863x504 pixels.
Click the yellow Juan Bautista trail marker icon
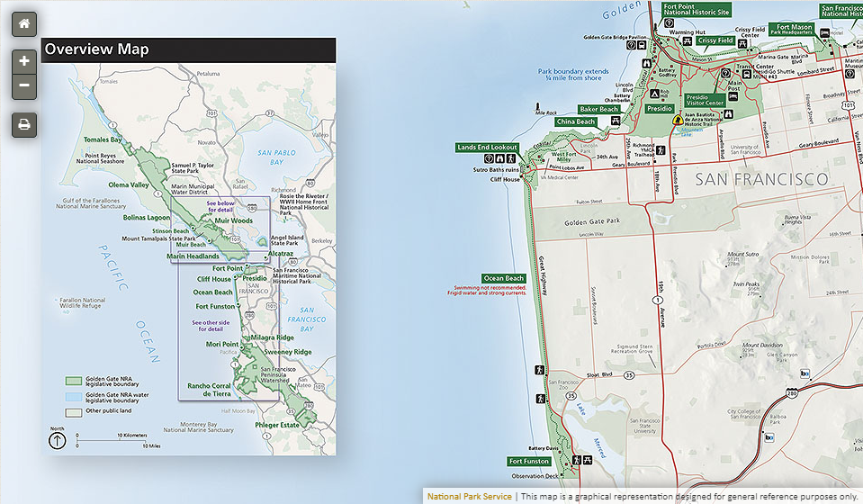pyautogui.click(x=679, y=120)
